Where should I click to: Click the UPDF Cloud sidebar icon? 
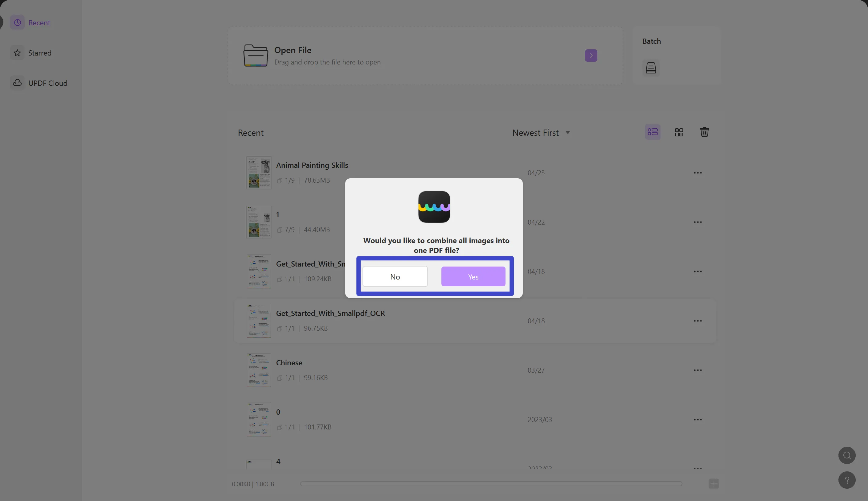(x=17, y=83)
